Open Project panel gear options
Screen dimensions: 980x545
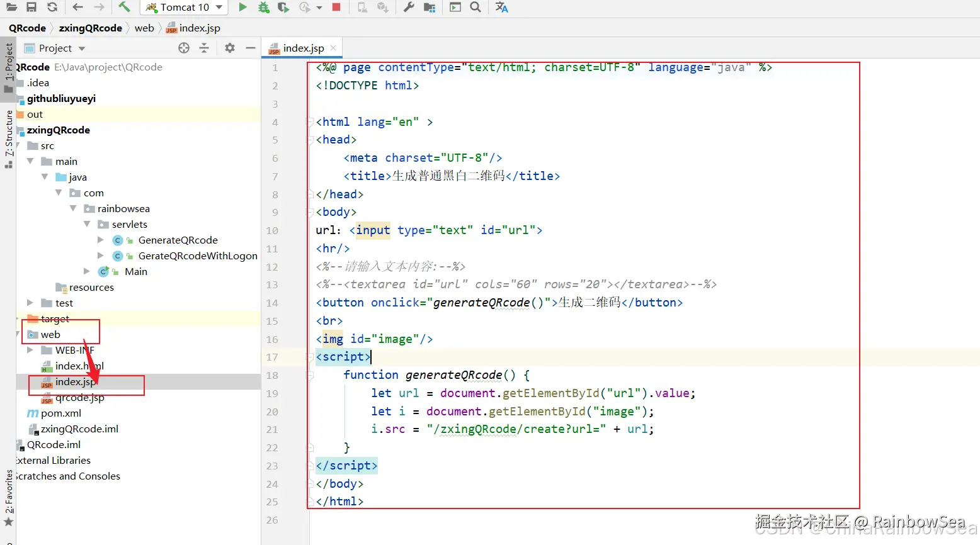pos(230,48)
